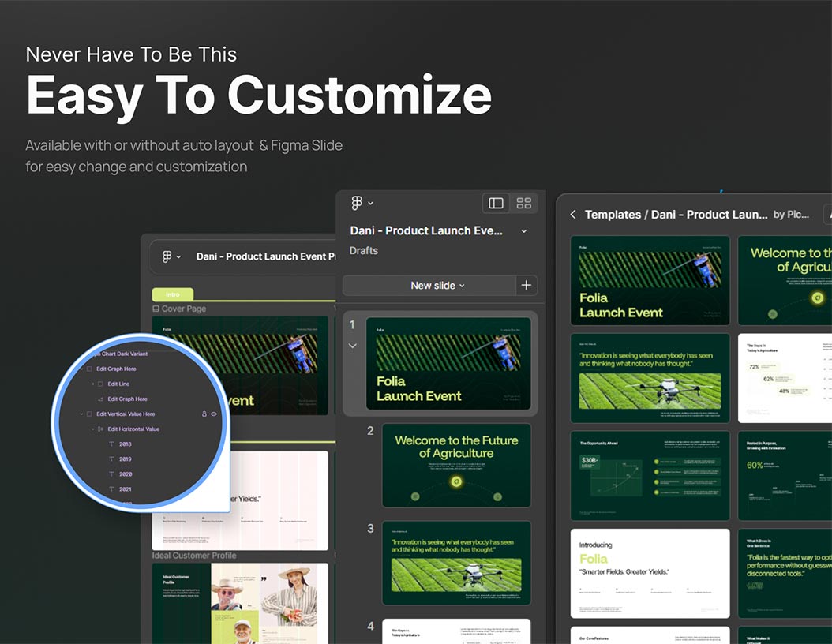
Task: Open the Figma main menu in slides panel
Action: coord(362,204)
